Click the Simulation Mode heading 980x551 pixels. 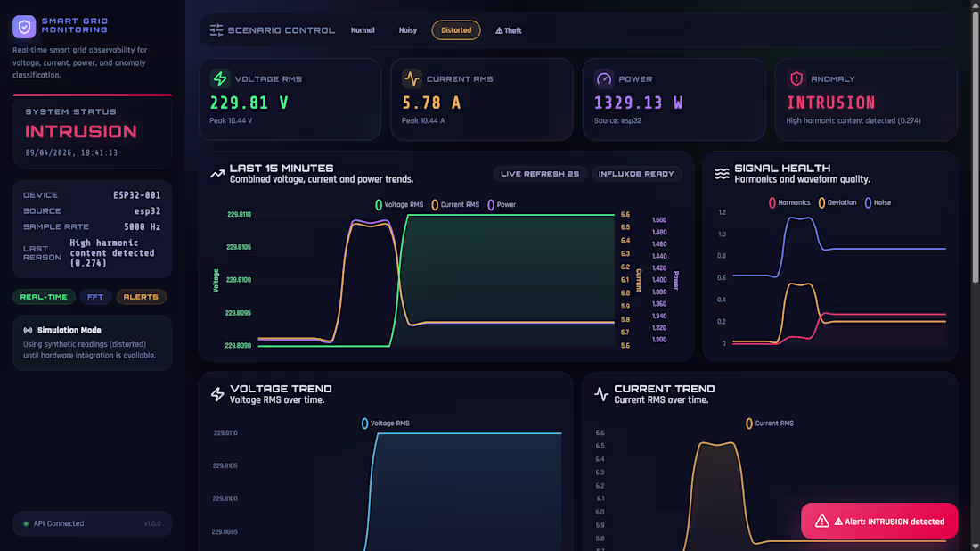tap(69, 330)
